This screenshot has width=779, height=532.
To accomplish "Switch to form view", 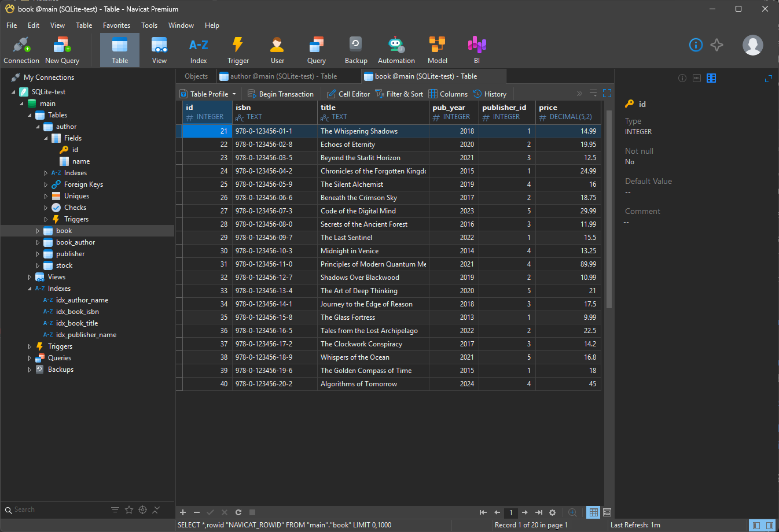I will pos(607,512).
